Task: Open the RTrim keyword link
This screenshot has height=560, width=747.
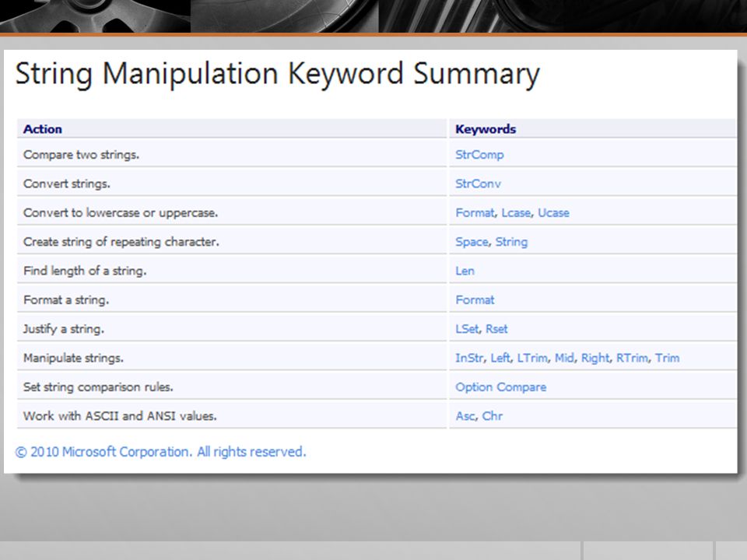Action: (632, 358)
